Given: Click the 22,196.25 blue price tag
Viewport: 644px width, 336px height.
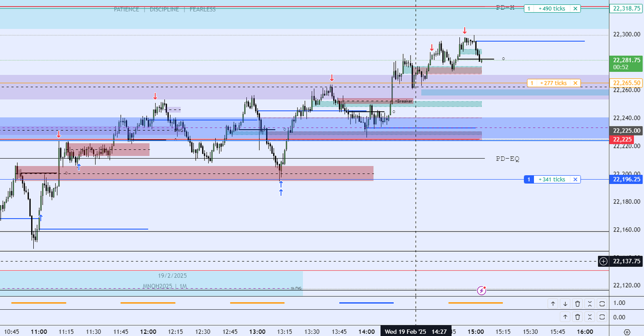Looking at the screenshot, I should pyautogui.click(x=627, y=180).
